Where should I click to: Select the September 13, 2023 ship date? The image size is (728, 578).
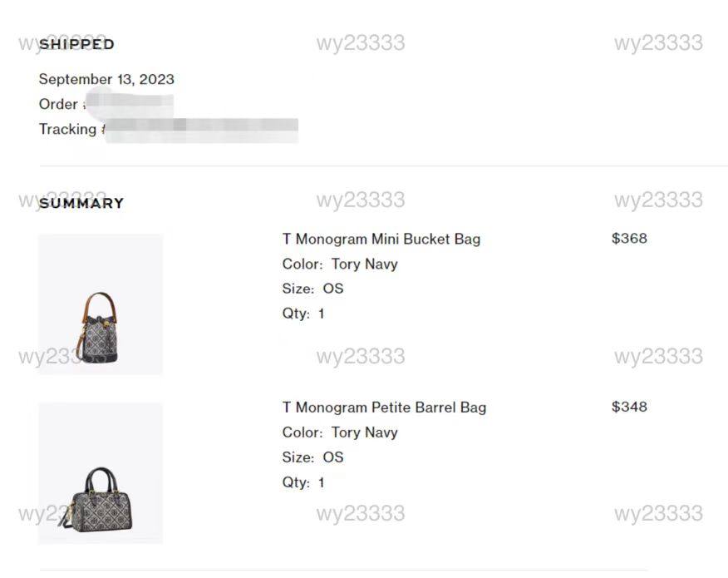tap(106, 80)
